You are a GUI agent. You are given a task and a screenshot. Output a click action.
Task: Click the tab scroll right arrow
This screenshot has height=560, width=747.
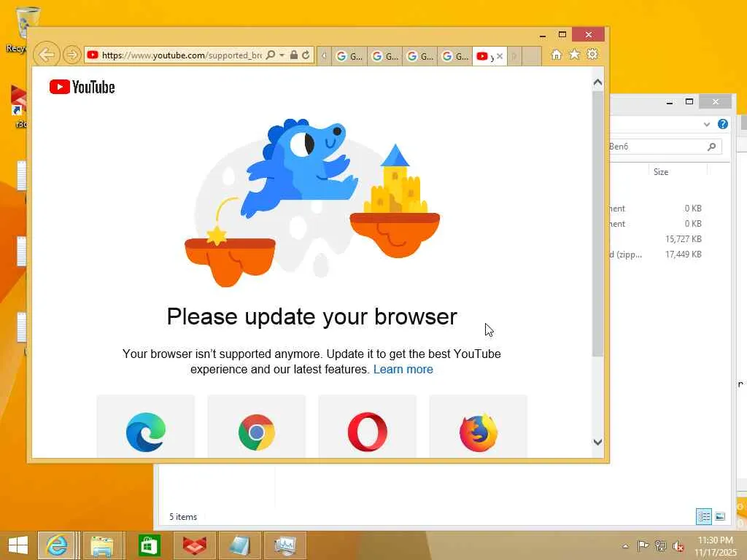coord(514,56)
